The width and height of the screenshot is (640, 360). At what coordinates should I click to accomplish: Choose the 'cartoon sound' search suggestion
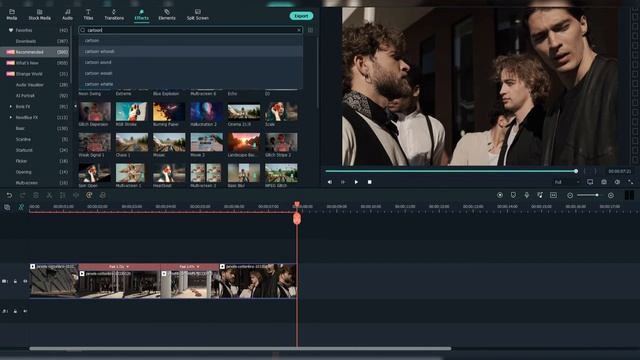click(190, 62)
